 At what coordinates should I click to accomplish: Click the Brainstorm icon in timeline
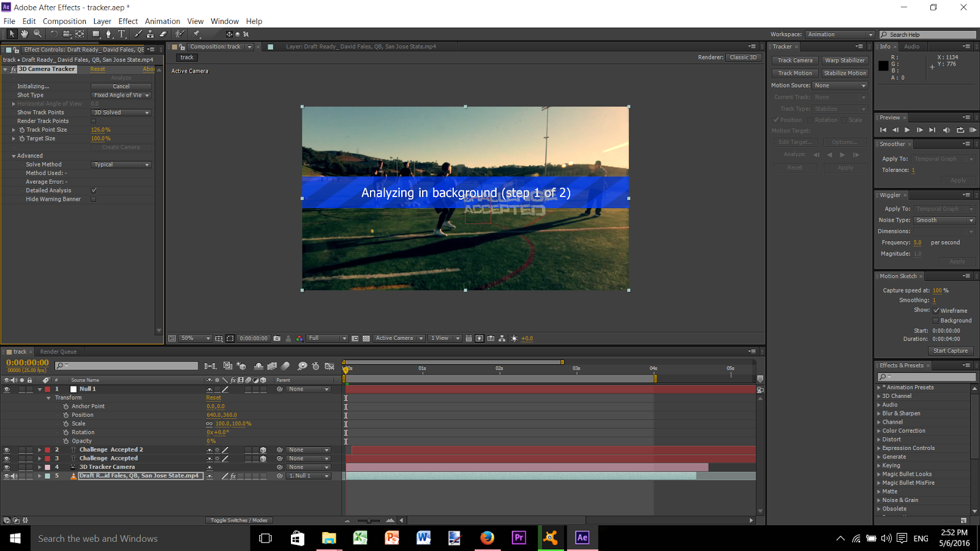[x=303, y=366]
